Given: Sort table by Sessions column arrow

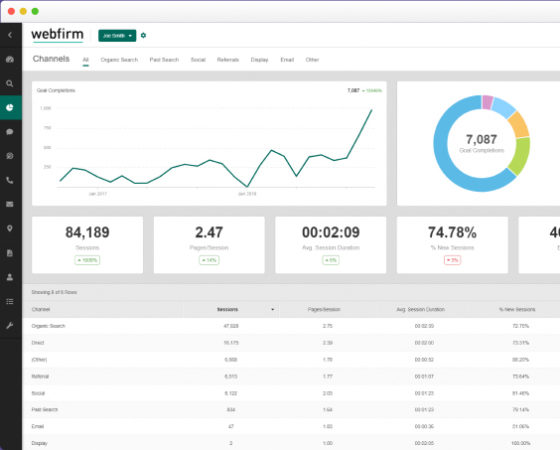Looking at the screenshot, I should click(272, 309).
